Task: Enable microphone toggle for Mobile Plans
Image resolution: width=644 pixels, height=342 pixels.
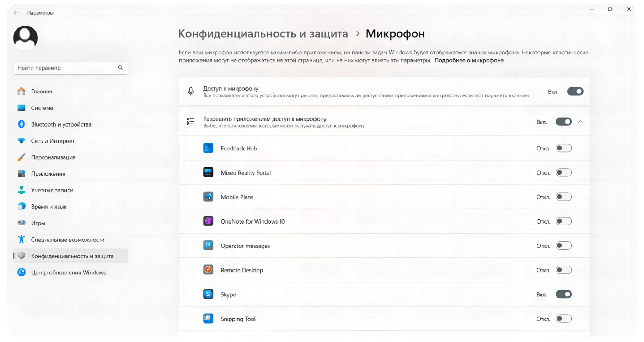Action: click(x=564, y=197)
